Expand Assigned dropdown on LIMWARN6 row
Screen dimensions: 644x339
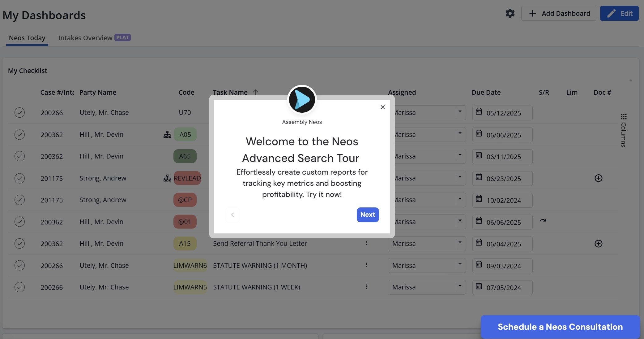tap(460, 265)
